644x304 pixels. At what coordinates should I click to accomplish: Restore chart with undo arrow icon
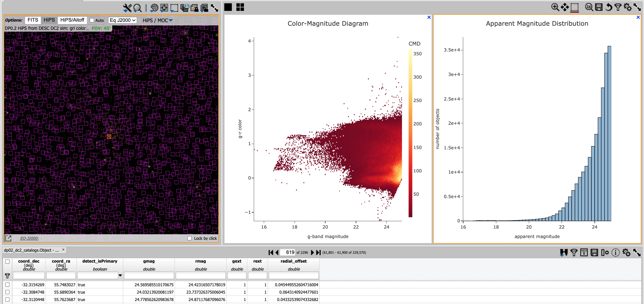[609, 7]
